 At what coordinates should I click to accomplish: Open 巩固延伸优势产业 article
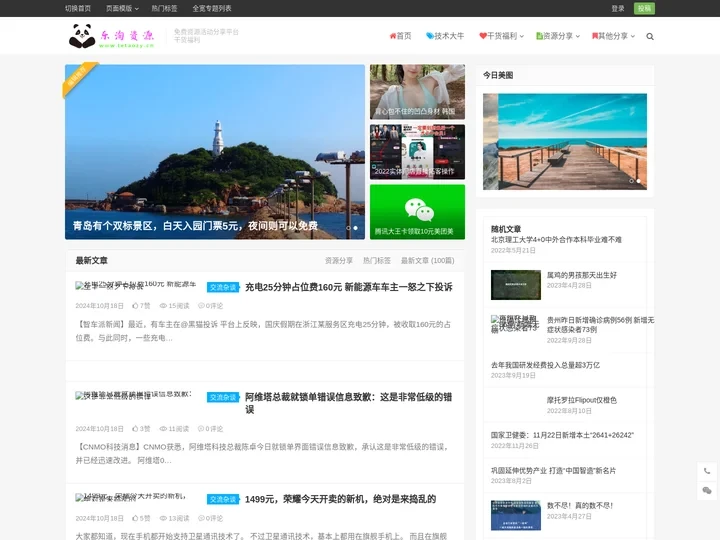pyautogui.click(x=553, y=470)
